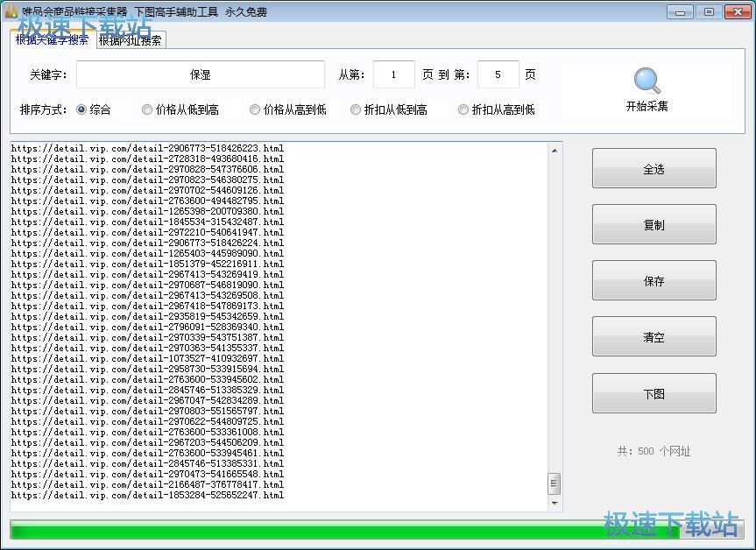Screen dimensions: 756x550
Task: Click URL detail-2970363-541355337.html
Action: point(147,348)
